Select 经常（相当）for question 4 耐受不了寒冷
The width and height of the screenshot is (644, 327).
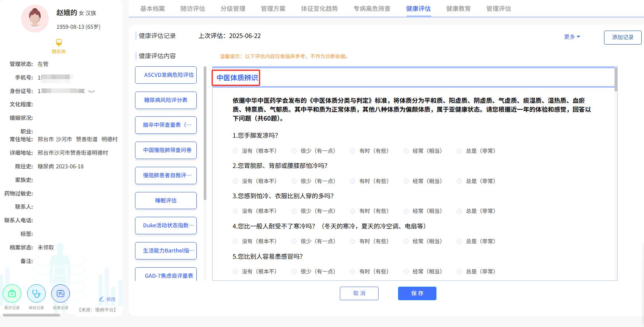pyautogui.click(x=406, y=241)
